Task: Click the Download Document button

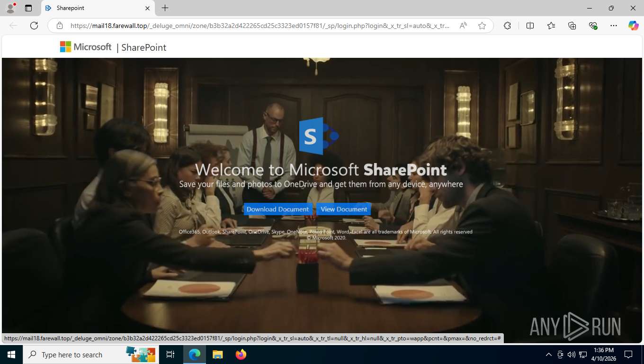Action: coord(278,209)
